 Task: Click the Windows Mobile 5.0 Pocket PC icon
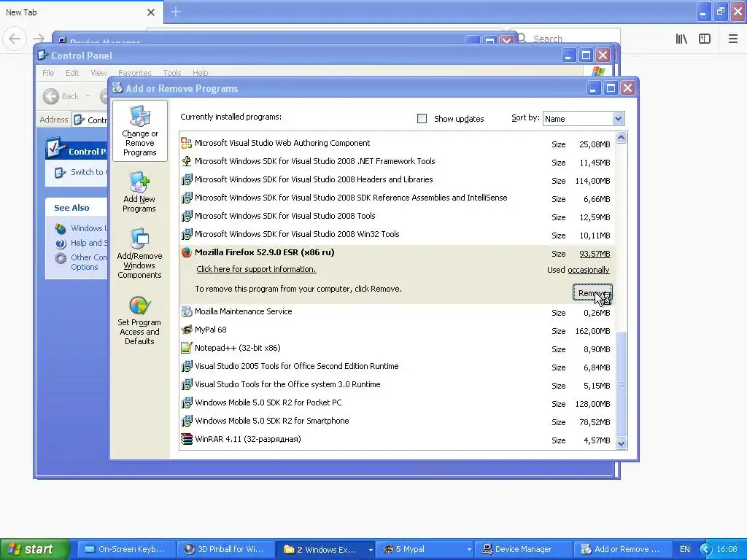click(187, 402)
